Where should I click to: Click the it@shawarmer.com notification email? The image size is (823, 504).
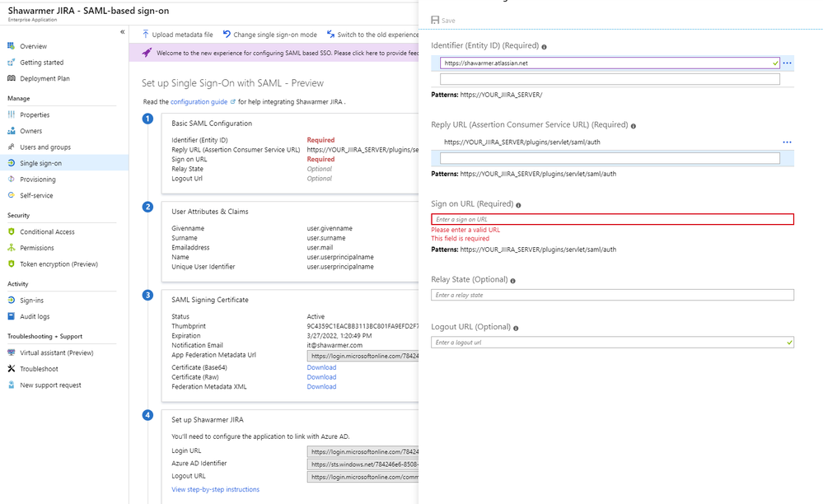(334, 345)
